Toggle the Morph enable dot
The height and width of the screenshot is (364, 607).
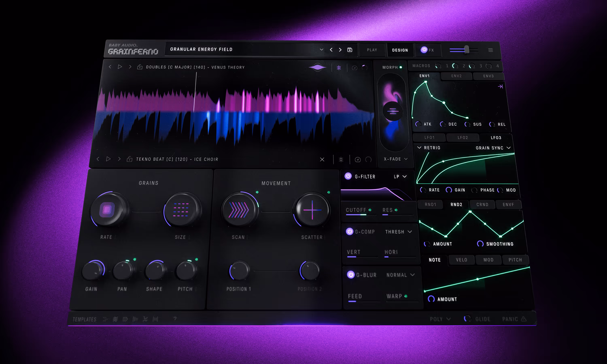[x=401, y=67]
